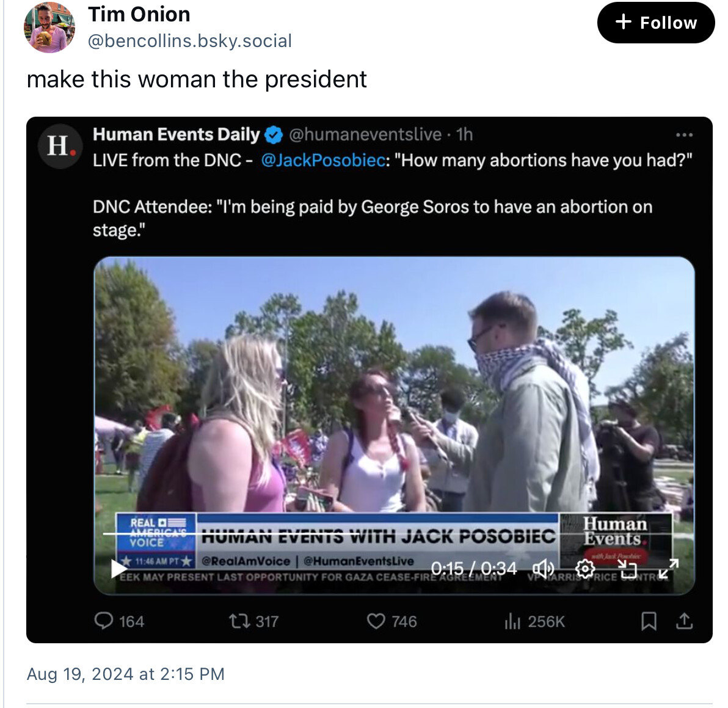Click the Human Events Daily avatar
728x708 pixels.
(x=60, y=145)
